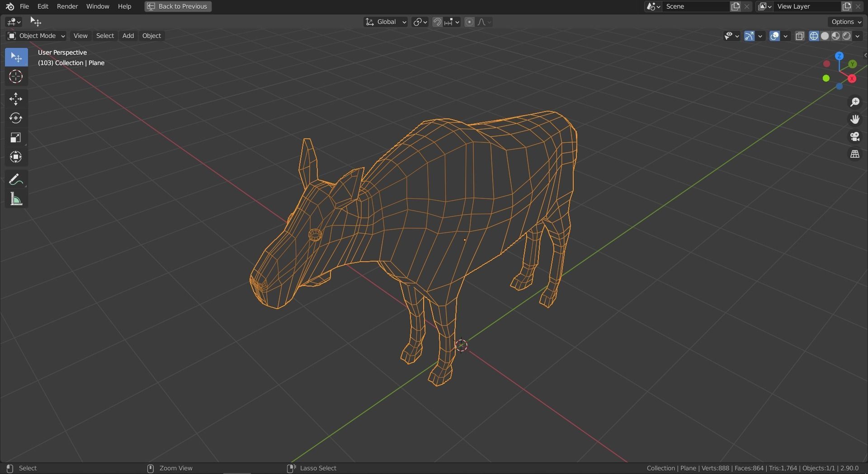
Task: Activate the 3D Cursor tool
Action: (x=16, y=77)
